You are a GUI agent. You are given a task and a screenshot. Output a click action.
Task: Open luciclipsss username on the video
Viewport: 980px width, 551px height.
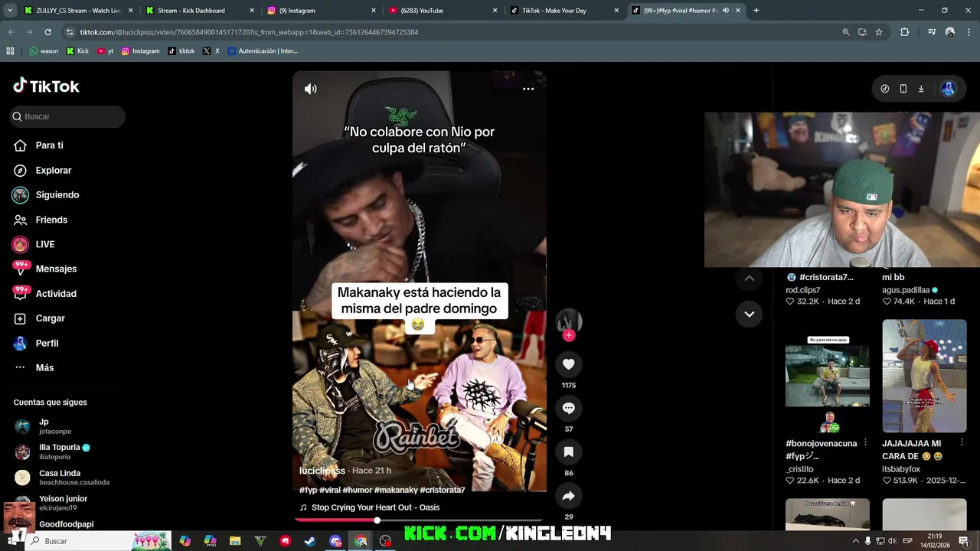(322, 471)
